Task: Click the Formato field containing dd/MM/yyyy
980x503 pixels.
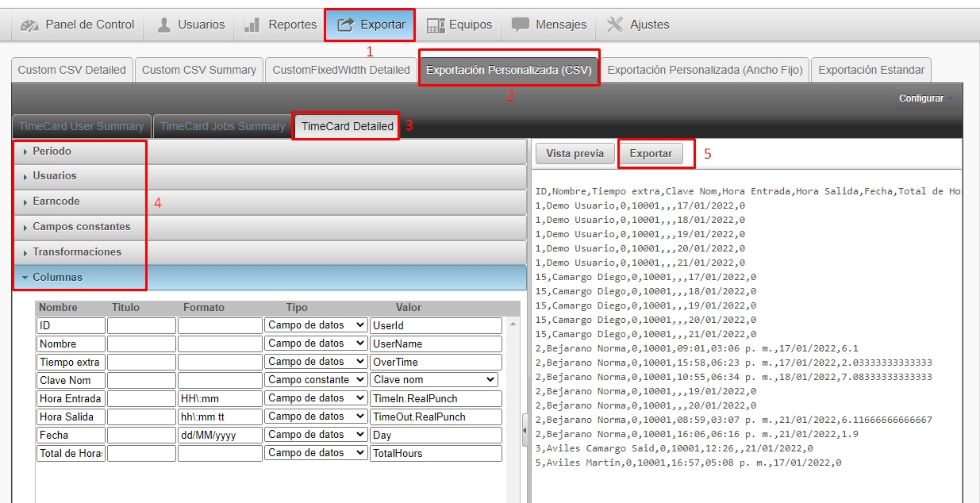Action: (219, 435)
